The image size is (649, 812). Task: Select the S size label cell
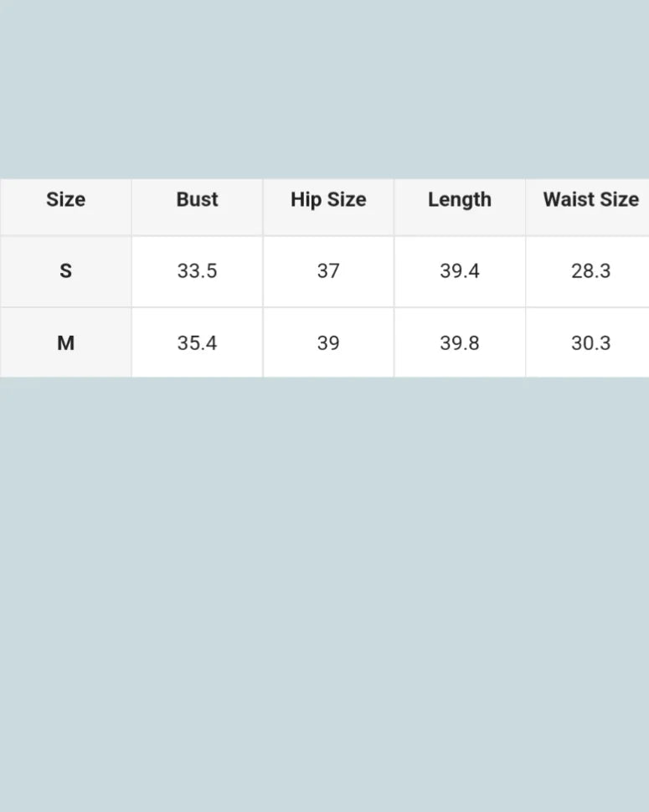(x=65, y=271)
